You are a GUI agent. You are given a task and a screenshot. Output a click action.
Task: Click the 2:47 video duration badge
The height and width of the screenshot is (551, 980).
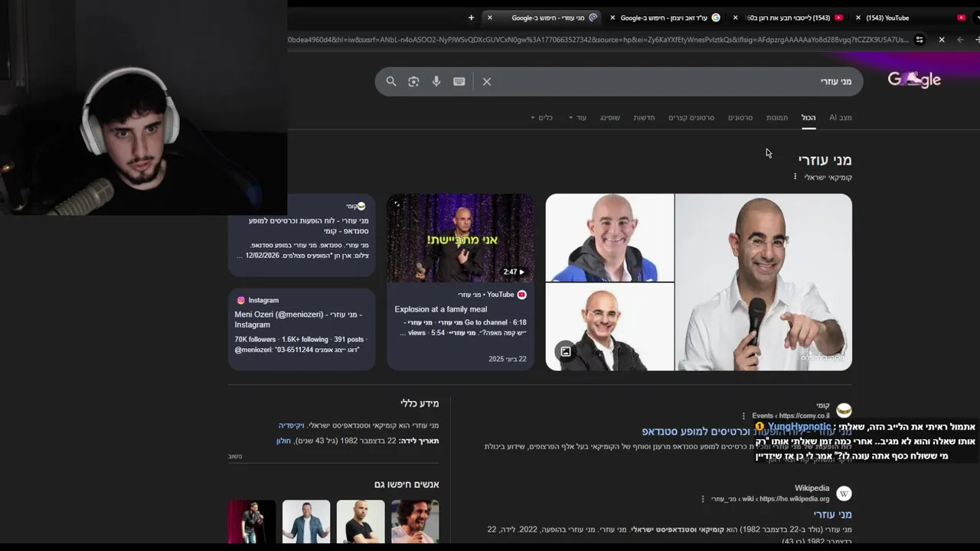514,272
